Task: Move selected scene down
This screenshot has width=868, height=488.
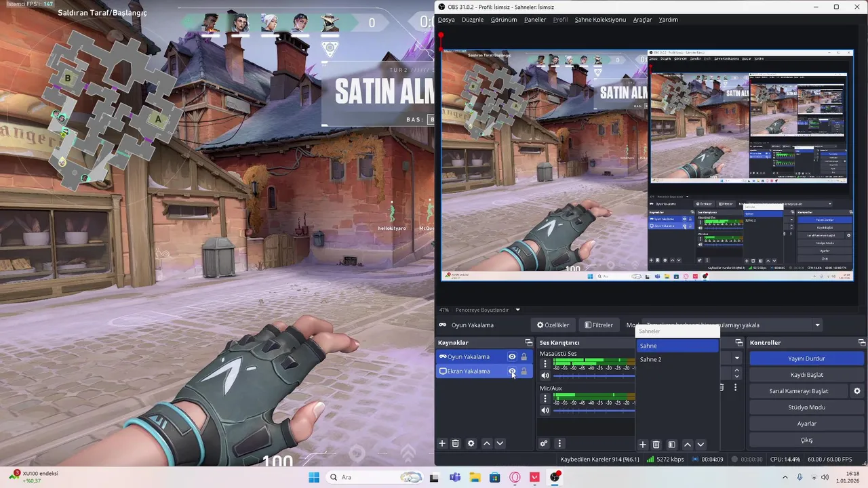Action: pos(701,445)
